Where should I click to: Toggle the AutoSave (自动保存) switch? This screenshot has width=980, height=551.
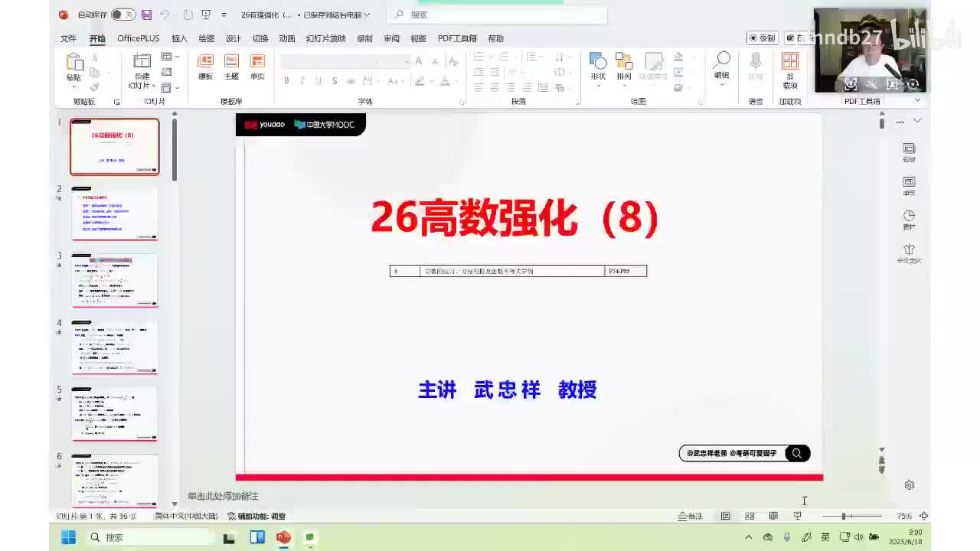click(x=123, y=15)
